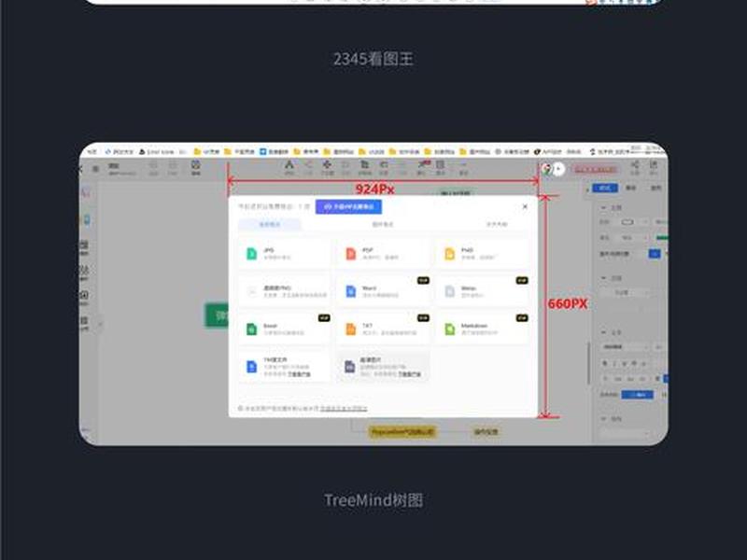Choose the PNG export format card

click(482, 254)
